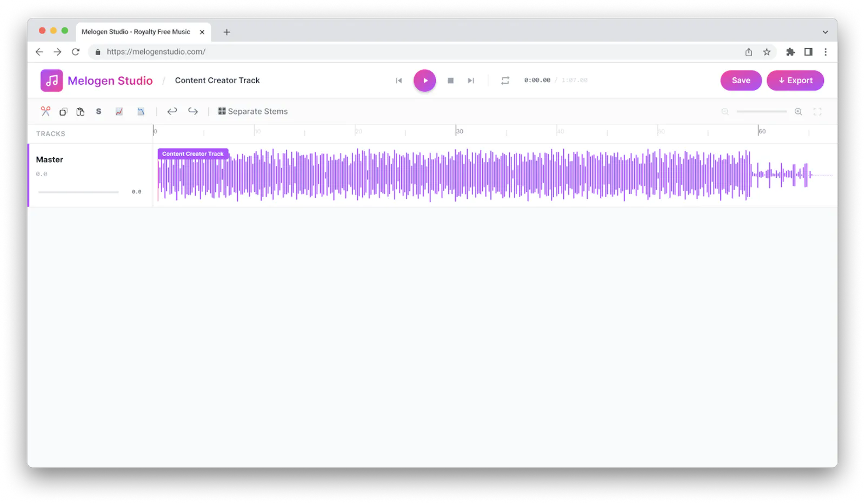This screenshot has height=504, width=865.
Task: Click the Melogen Studio logo icon
Action: (52, 80)
